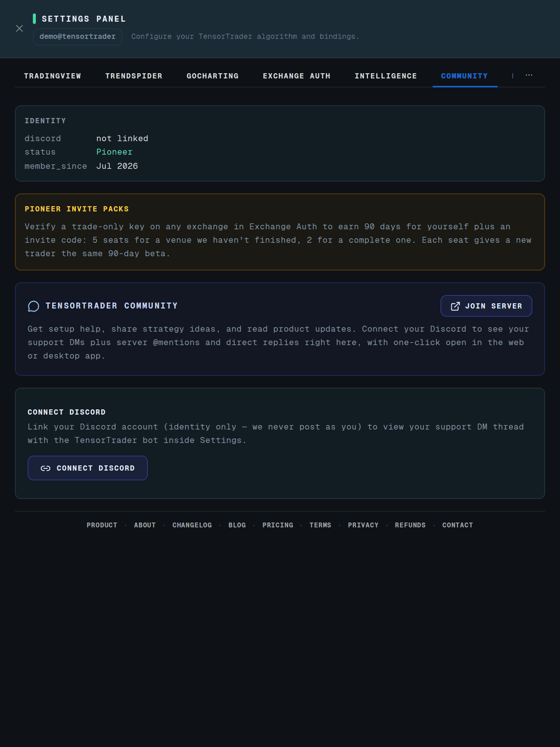Click the 'SETTINGS PANEL' title
The image size is (560, 747).
pyautogui.click(x=84, y=19)
